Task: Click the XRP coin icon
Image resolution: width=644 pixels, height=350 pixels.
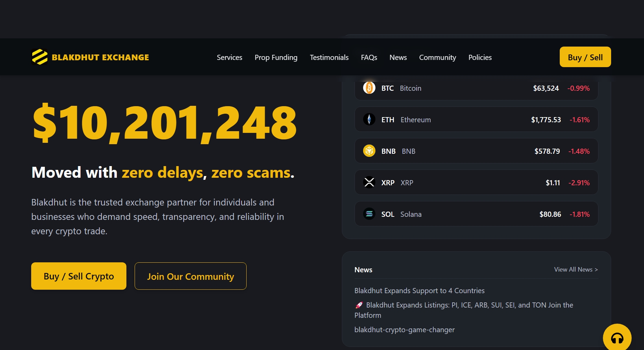Action: coord(369,183)
